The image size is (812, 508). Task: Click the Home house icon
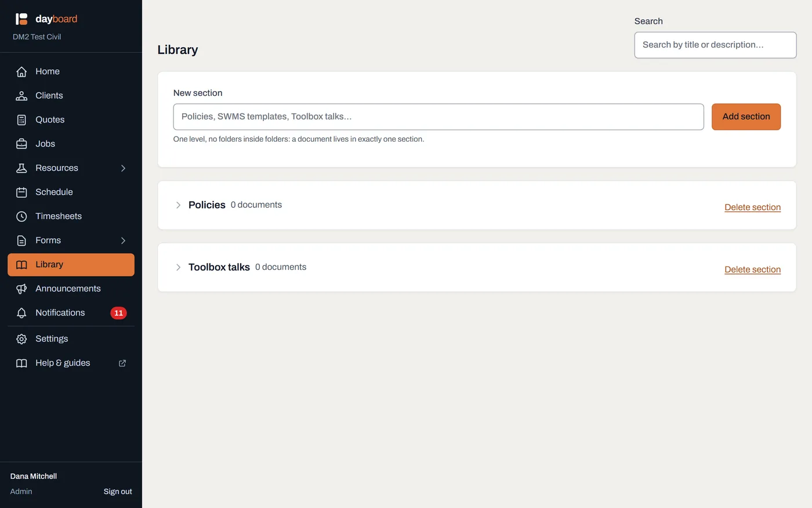pyautogui.click(x=21, y=71)
